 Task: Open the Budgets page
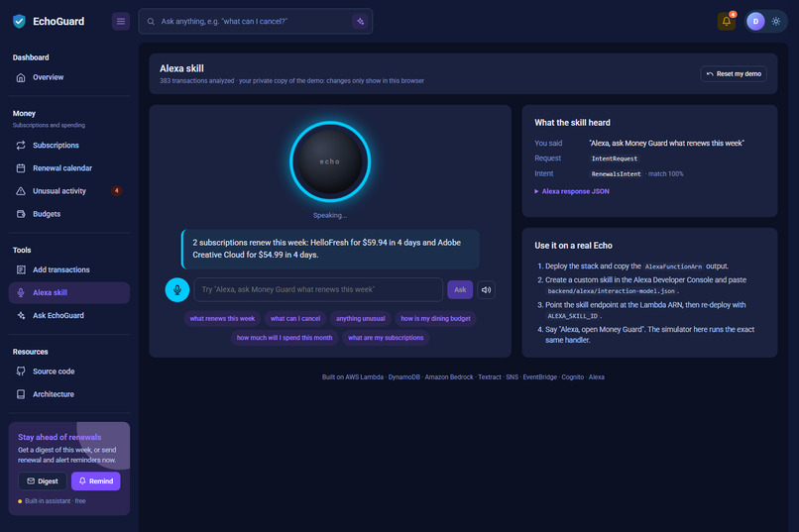pyautogui.click(x=69, y=214)
